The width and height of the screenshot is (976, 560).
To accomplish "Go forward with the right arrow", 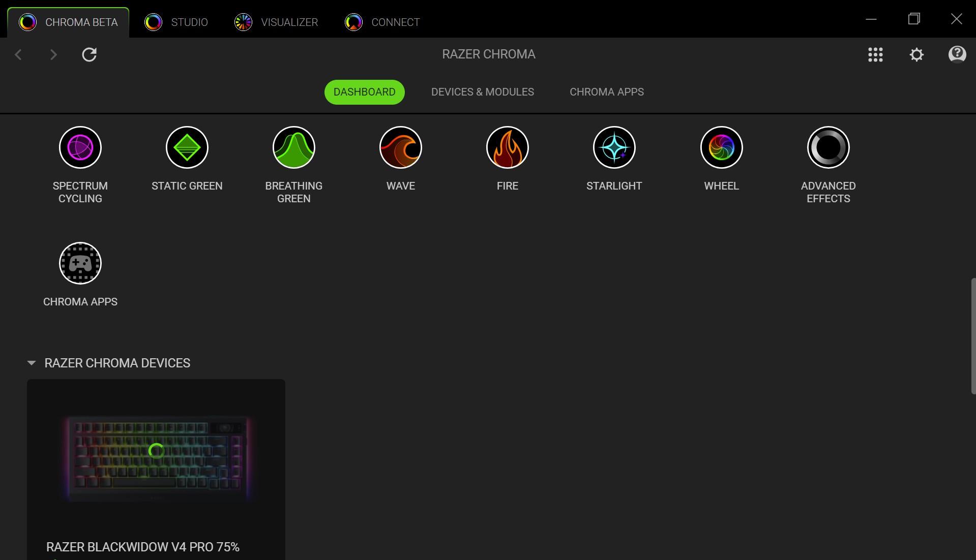I will [53, 54].
